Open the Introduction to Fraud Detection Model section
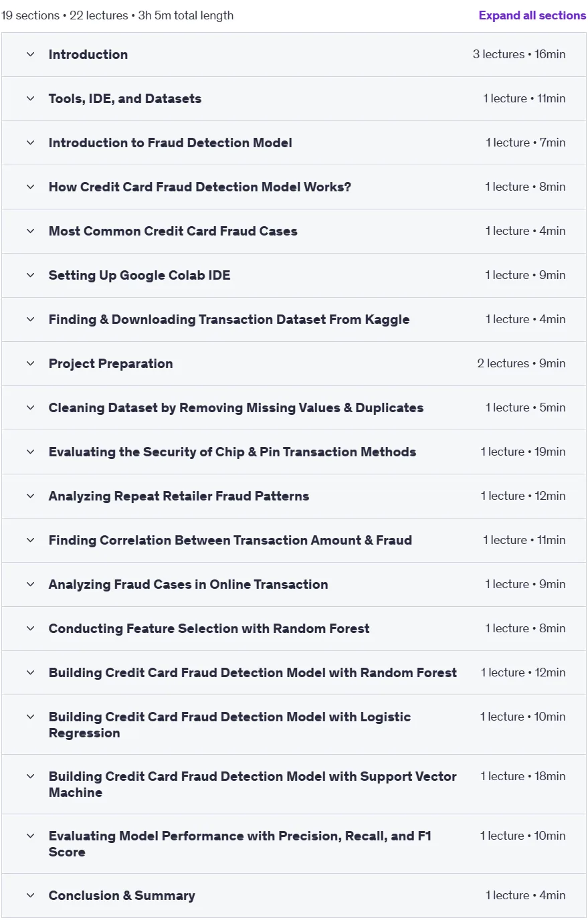Image resolution: width=588 pixels, height=920 pixels. click(x=294, y=143)
